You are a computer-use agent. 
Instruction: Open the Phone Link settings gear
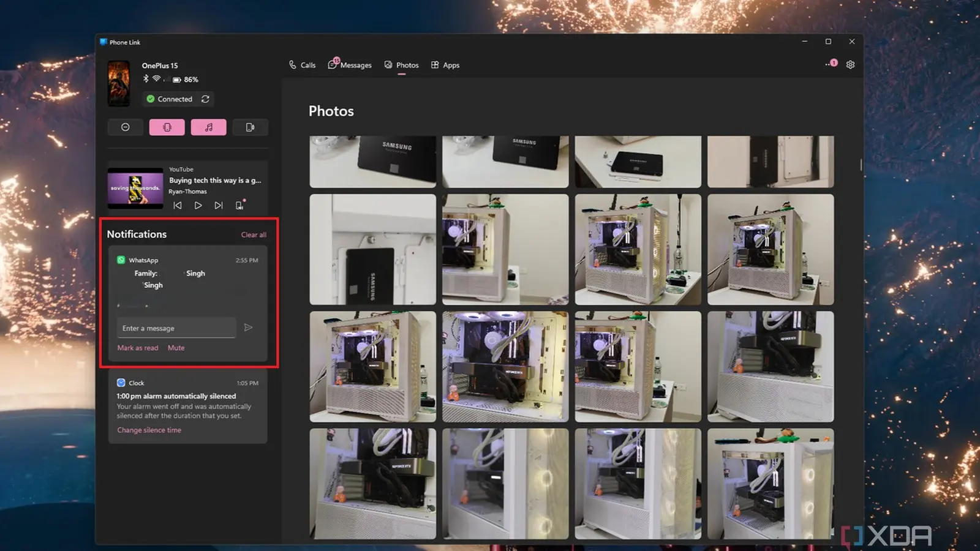[850, 64]
